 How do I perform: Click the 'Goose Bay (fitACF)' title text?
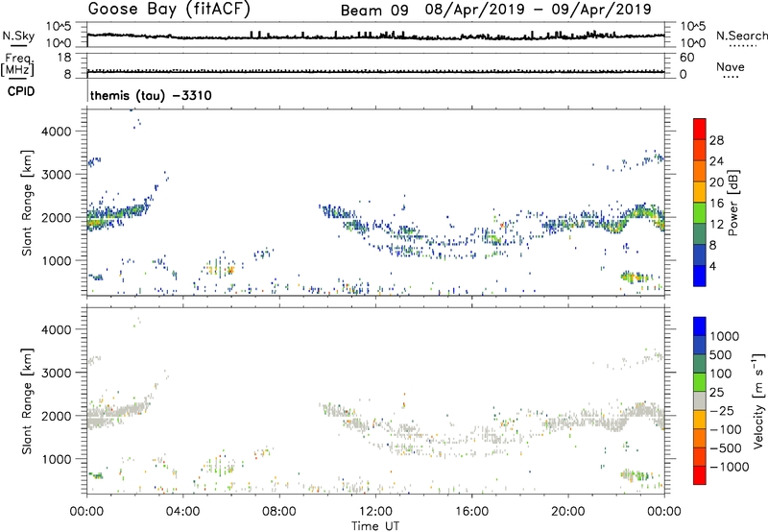tap(169, 9)
